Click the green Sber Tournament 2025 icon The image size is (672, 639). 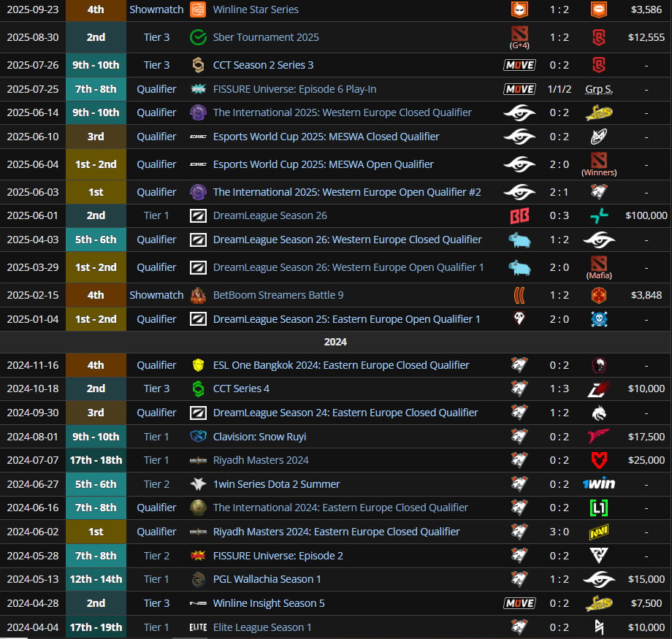tap(198, 37)
